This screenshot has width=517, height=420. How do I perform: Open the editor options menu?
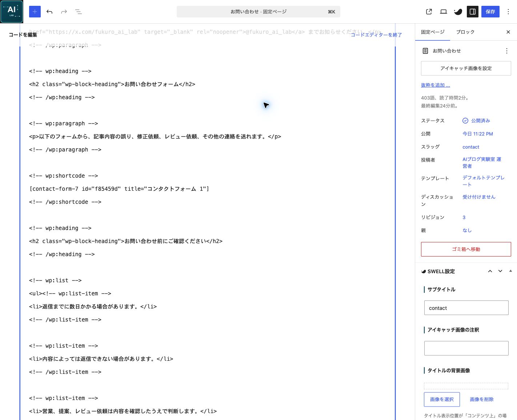[508, 12]
